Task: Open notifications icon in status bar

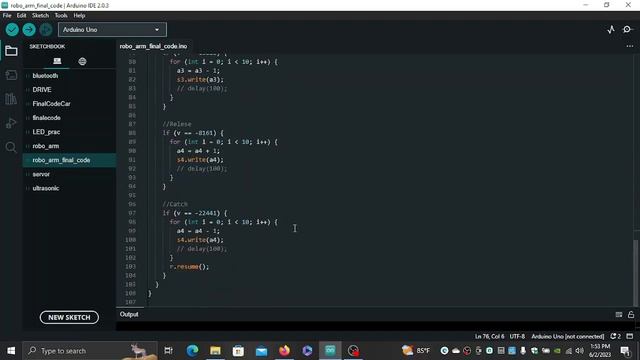Action: (x=615, y=336)
